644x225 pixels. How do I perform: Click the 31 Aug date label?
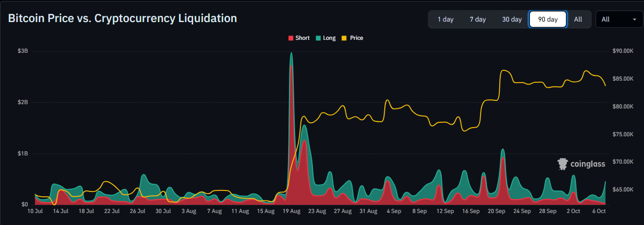click(368, 211)
